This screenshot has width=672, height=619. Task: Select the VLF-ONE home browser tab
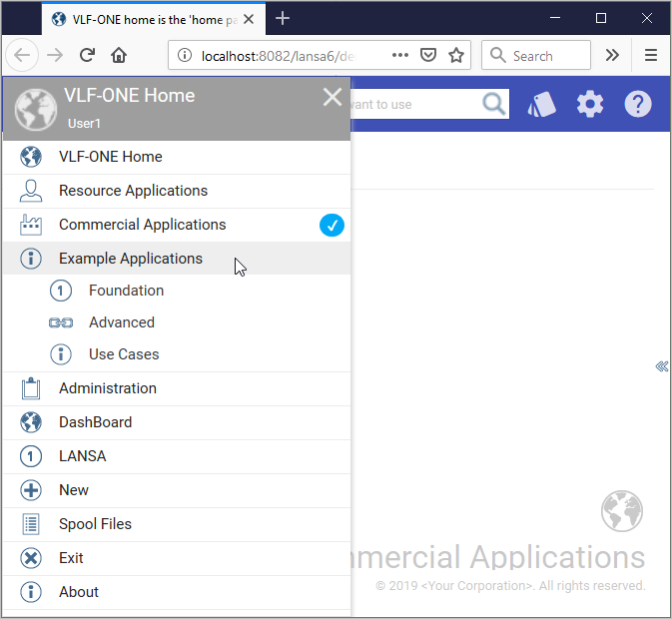(154, 19)
